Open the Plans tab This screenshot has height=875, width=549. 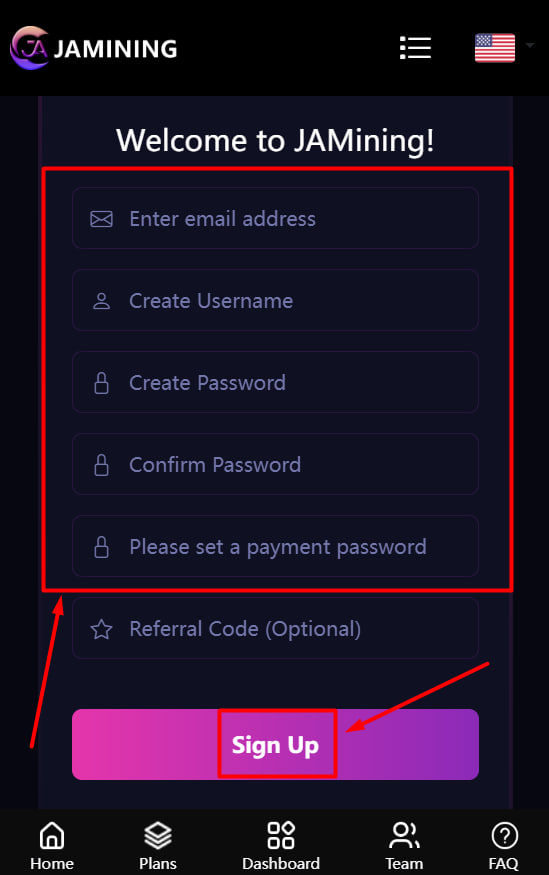point(158,846)
